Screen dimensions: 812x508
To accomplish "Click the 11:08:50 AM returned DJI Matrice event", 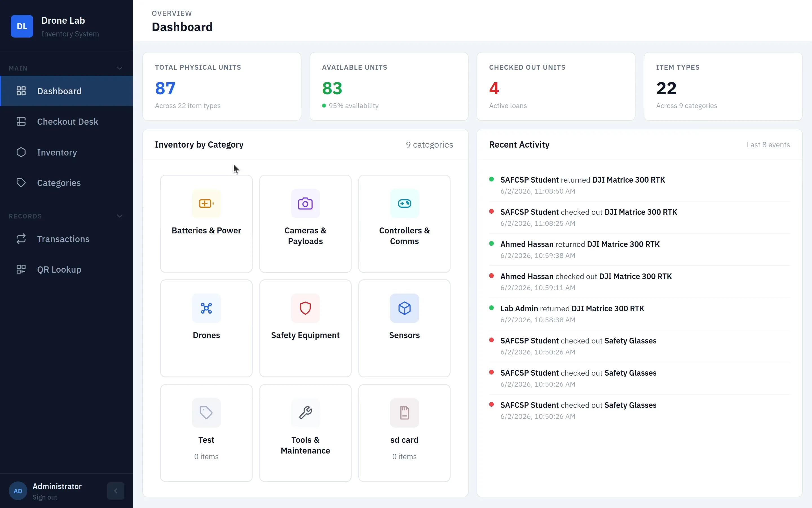I will coord(639,185).
